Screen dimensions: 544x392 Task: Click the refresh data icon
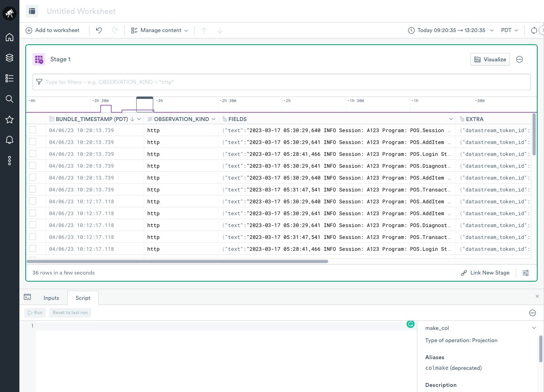(534, 30)
